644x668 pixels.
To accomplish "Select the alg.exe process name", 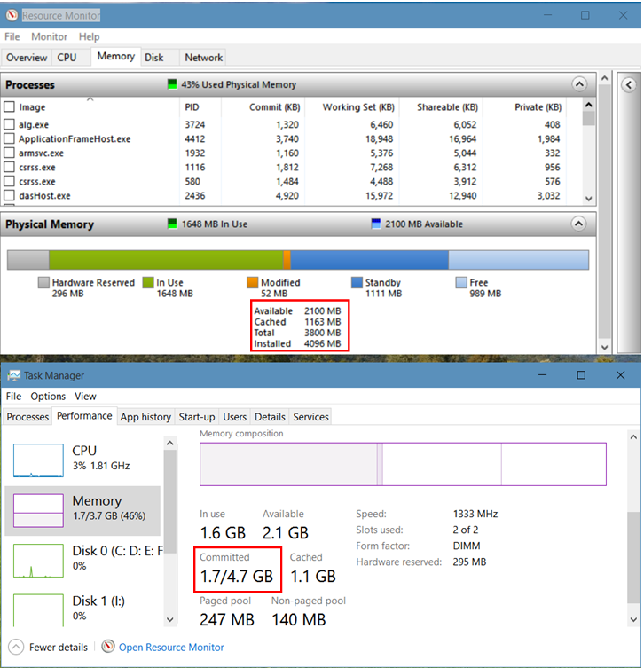I will [34, 124].
